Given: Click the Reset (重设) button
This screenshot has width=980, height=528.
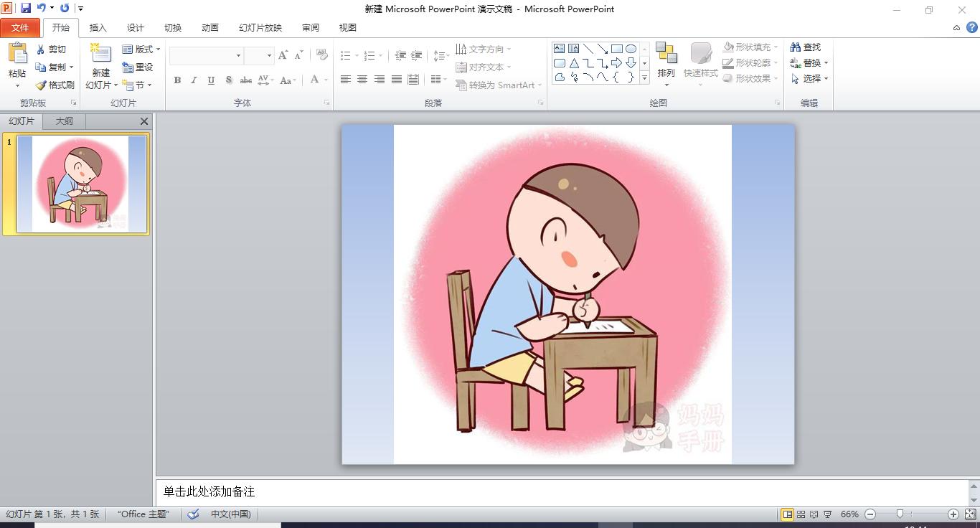Looking at the screenshot, I should click(x=138, y=66).
